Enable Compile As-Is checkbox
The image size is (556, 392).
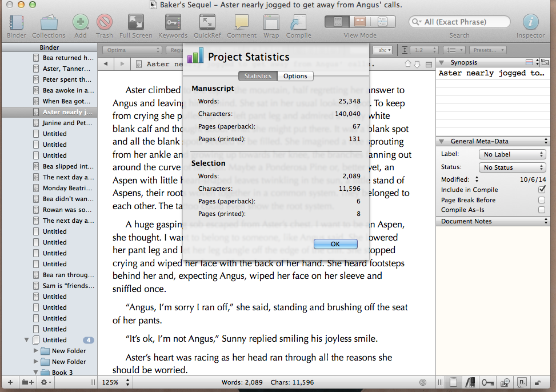point(542,210)
